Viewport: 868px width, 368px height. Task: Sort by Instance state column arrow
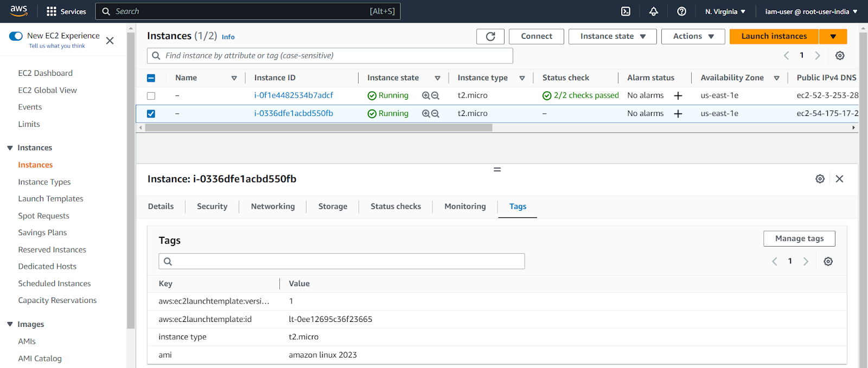[x=437, y=78]
